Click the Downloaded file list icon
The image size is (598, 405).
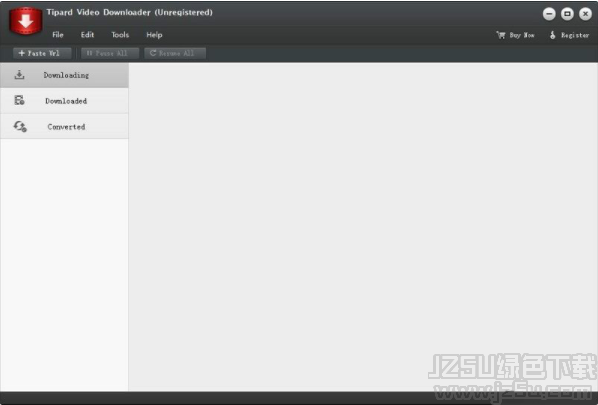[19, 100]
